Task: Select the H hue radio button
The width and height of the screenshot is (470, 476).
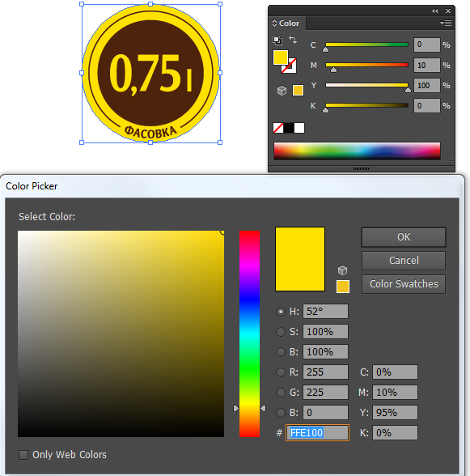Action: pos(281,312)
